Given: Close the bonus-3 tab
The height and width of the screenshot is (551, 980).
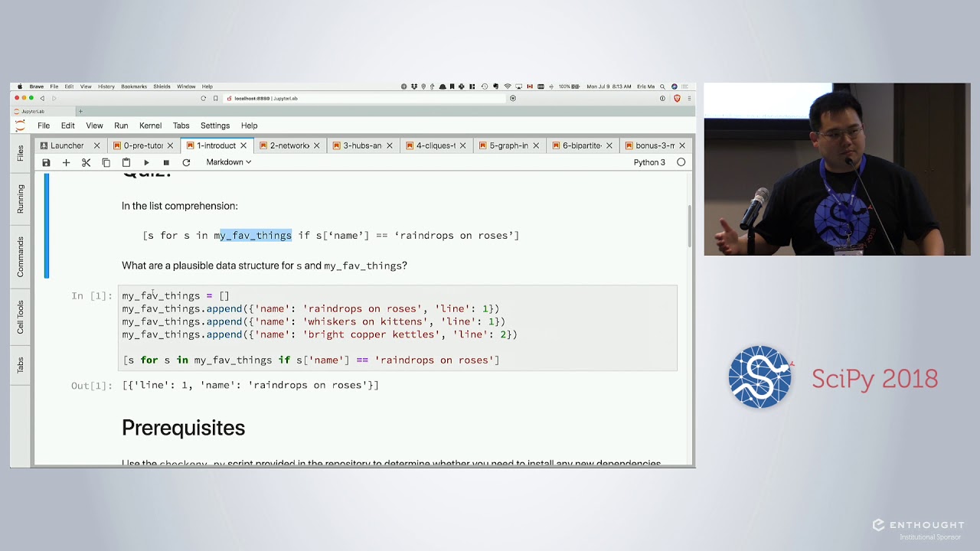Looking at the screenshot, I should (682, 145).
